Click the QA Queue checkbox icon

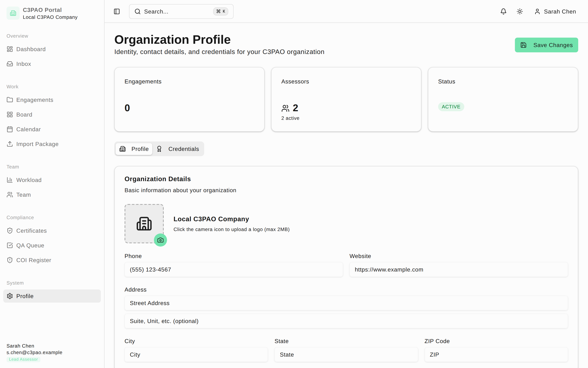tap(10, 245)
